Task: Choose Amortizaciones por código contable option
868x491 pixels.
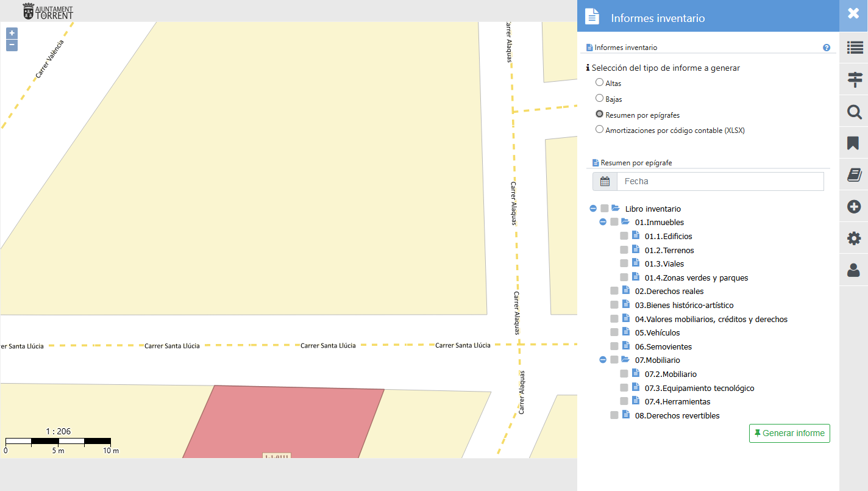Action: 600,129
